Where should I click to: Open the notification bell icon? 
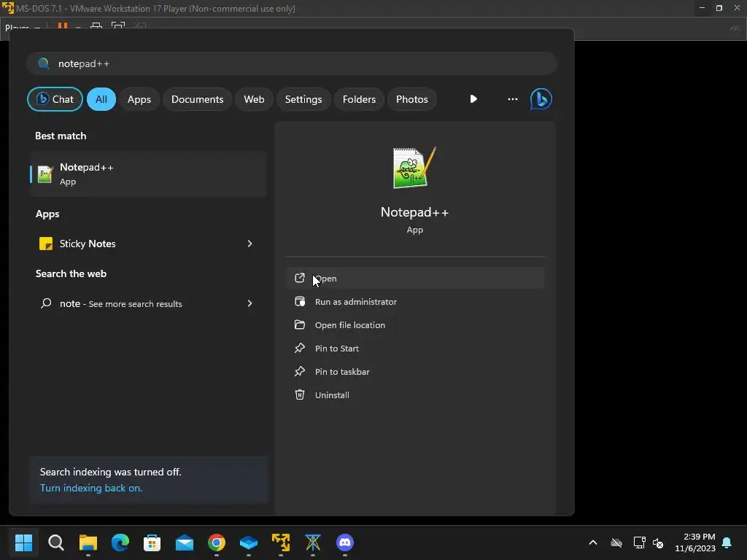pos(727,542)
